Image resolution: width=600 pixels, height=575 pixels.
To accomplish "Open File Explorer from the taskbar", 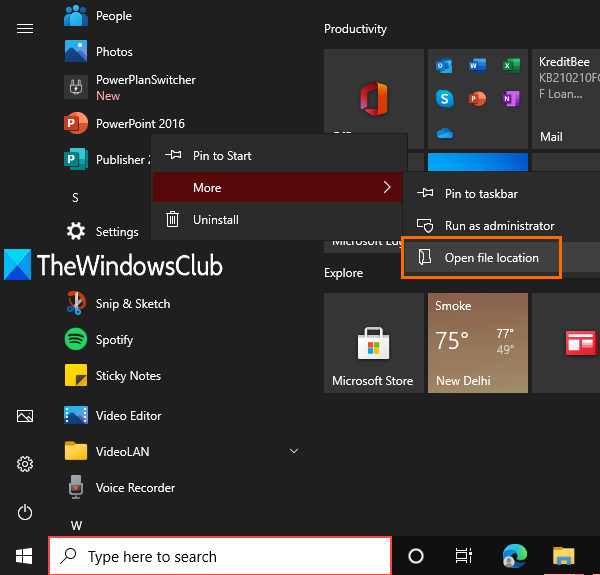I will [x=564, y=556].
